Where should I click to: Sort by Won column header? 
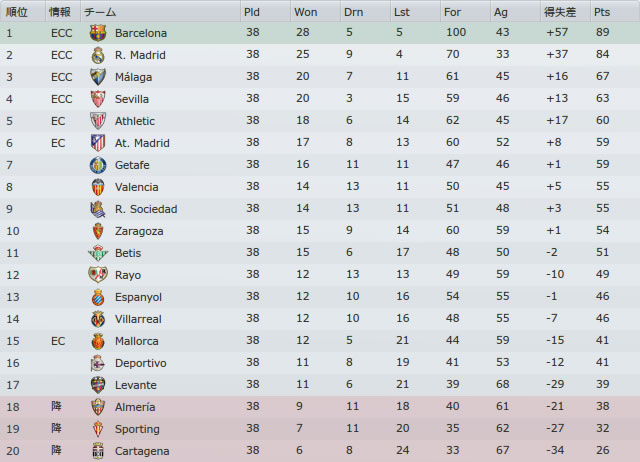pyautogui.click(x=306, y=12)
